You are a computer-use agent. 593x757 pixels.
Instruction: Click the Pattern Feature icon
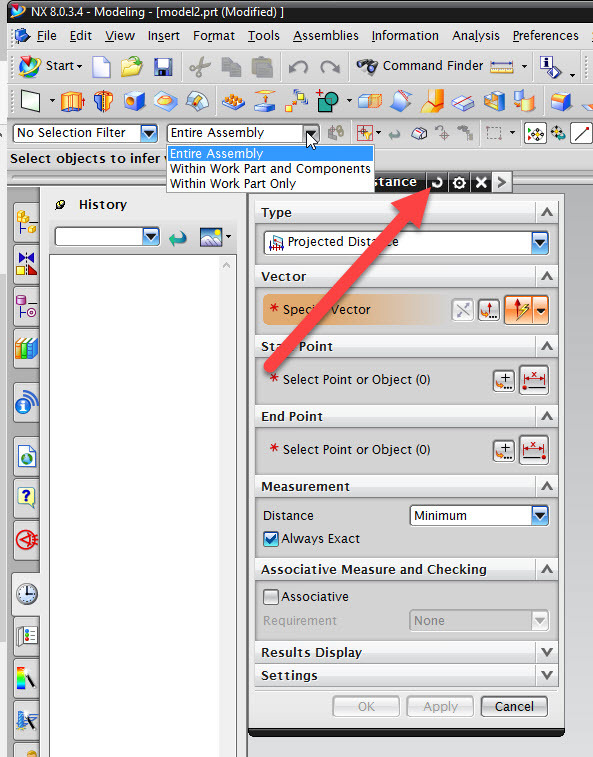coord(233,101)
